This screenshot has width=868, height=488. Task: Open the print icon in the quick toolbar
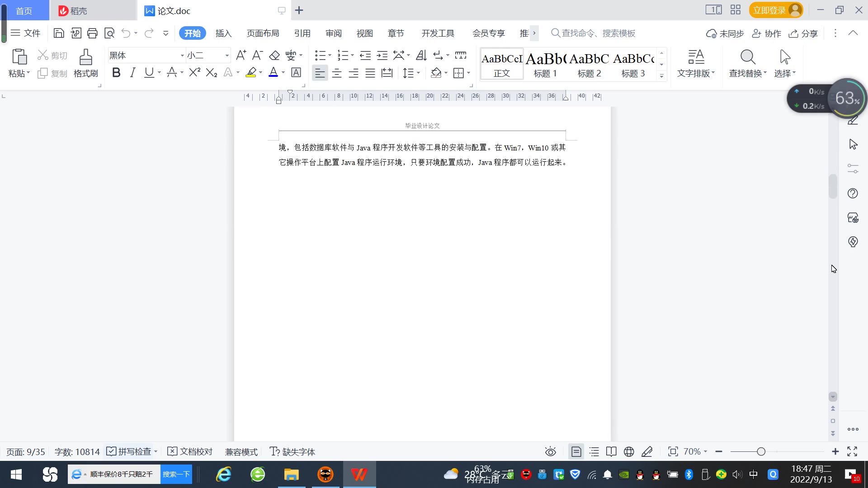point(92,33)
